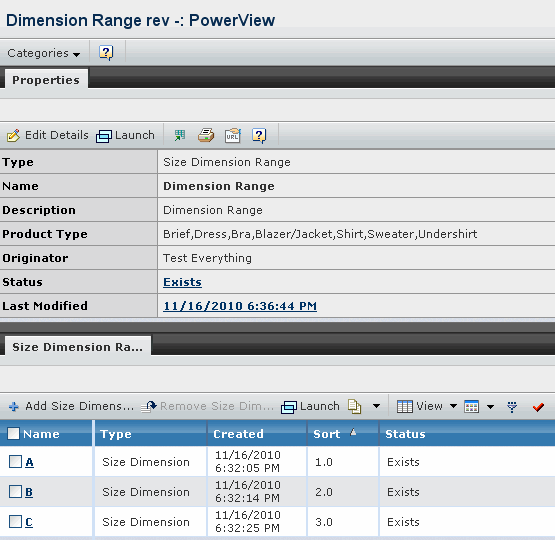The height and width of the screenshot is (540, 555).
Task: Tick the checkbox for row B
Action: pyautogui.click(x=15, y=492)
